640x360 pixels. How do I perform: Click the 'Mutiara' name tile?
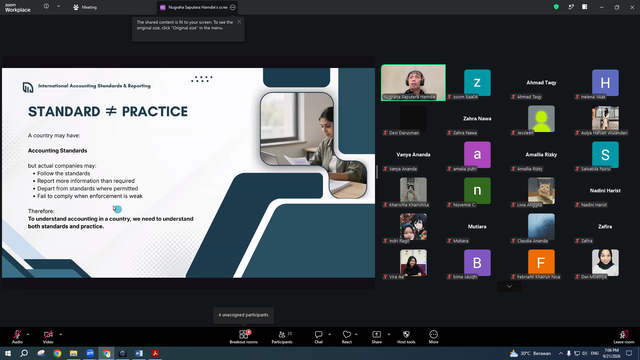click(477, 227)
